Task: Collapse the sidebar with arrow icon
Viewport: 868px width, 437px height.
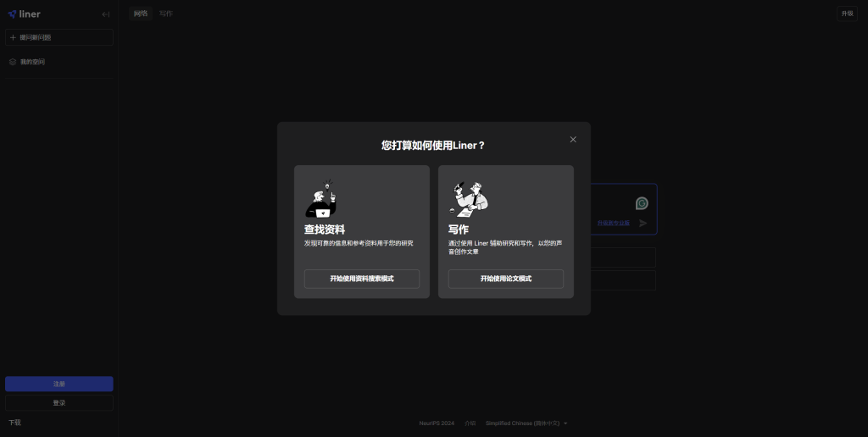Action: pyautogui.click(x=106, y=14)
